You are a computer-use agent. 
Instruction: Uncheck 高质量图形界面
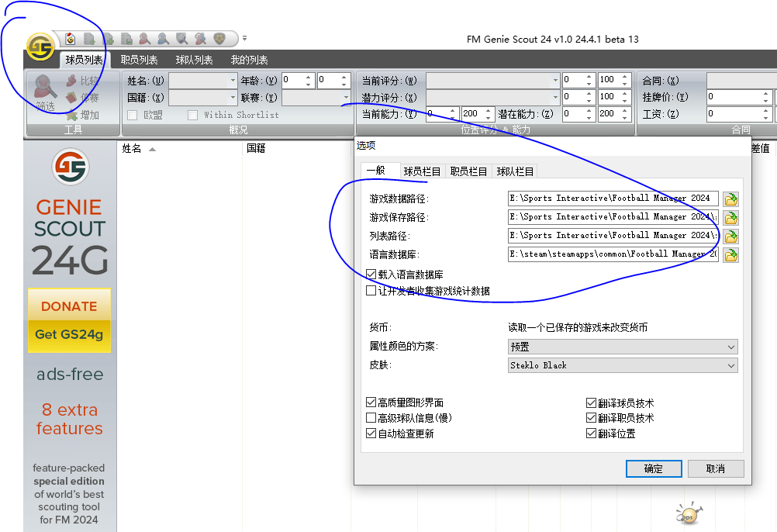tap(371, 402)
